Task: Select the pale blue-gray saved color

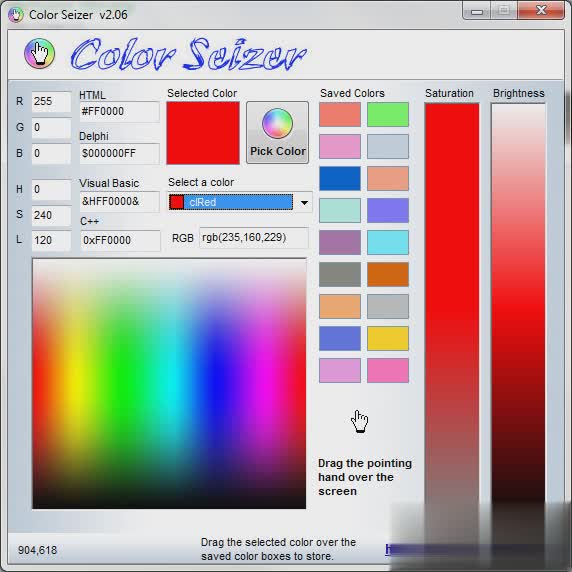Action: [388, 147]
